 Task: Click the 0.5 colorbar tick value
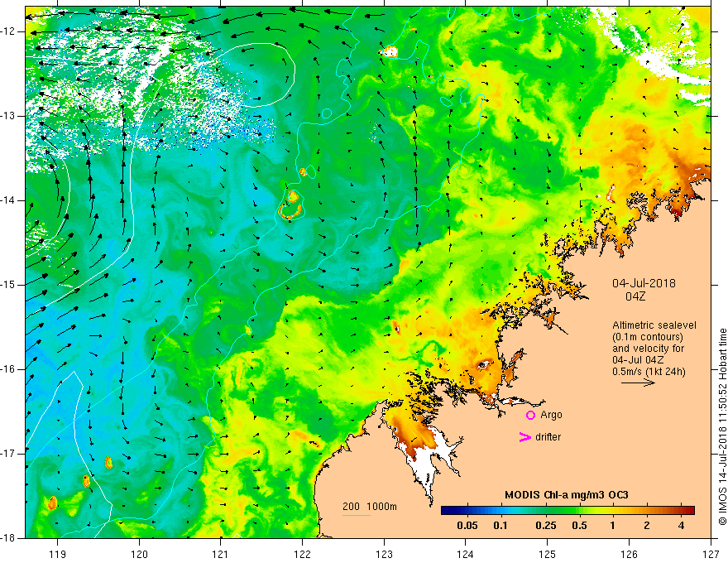579,526
